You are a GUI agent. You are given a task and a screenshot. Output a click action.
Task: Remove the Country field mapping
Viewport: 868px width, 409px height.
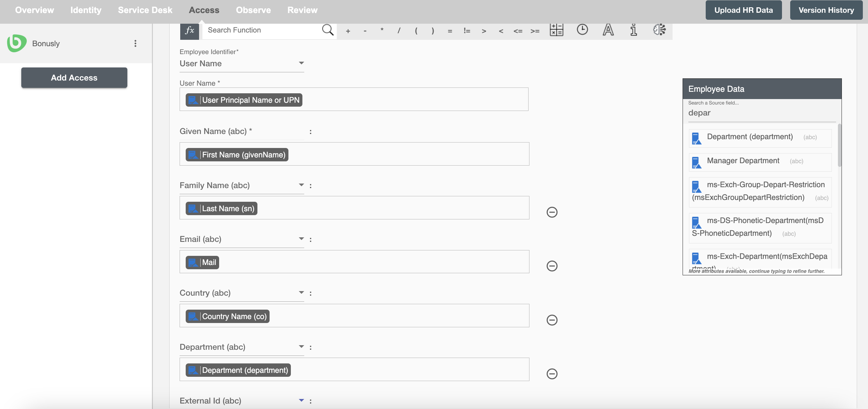coord(552,319)
